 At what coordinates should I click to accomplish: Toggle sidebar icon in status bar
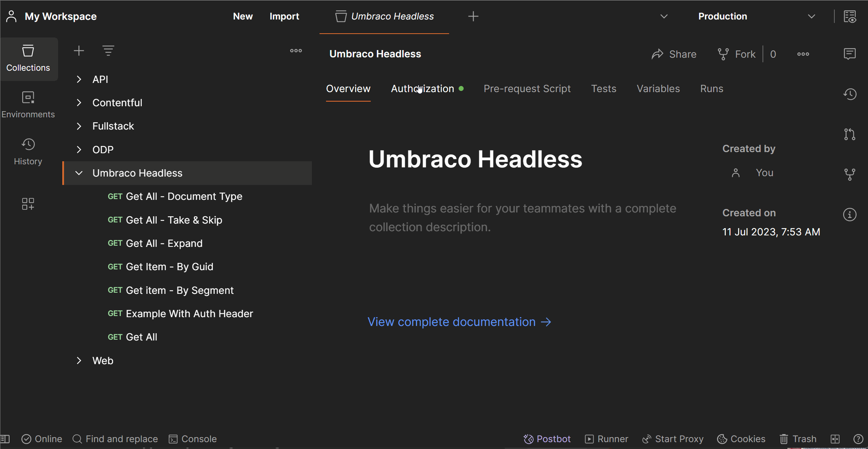point(5,439)
